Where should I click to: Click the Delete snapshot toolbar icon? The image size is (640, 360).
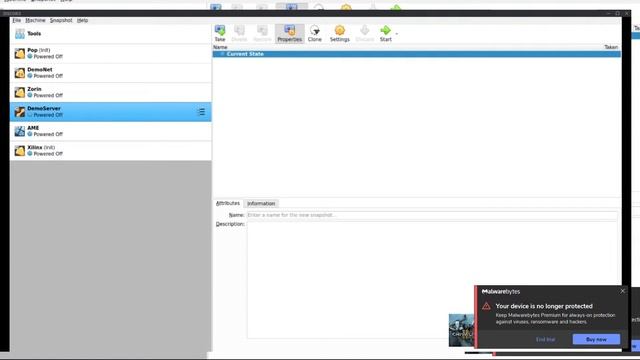pyautogui.click(x=239, y=33)
